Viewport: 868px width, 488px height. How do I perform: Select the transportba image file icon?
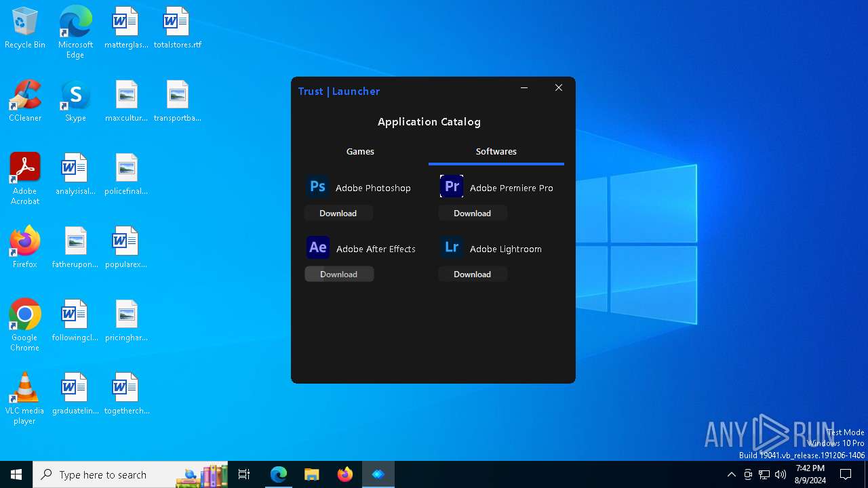[x=178, y=102]
